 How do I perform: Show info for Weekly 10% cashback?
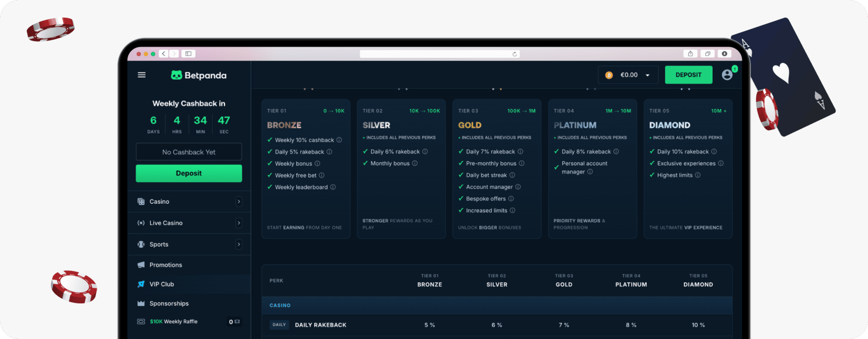pos(339,140)
